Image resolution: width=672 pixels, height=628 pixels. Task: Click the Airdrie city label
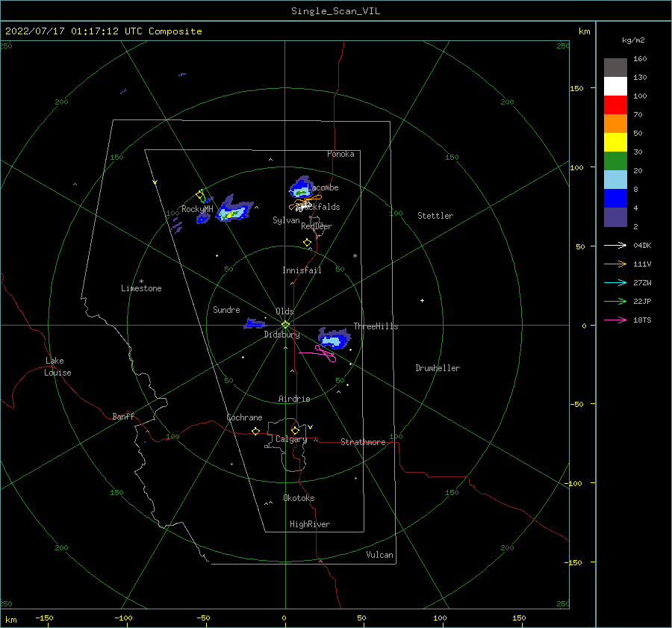coord(294,399)
